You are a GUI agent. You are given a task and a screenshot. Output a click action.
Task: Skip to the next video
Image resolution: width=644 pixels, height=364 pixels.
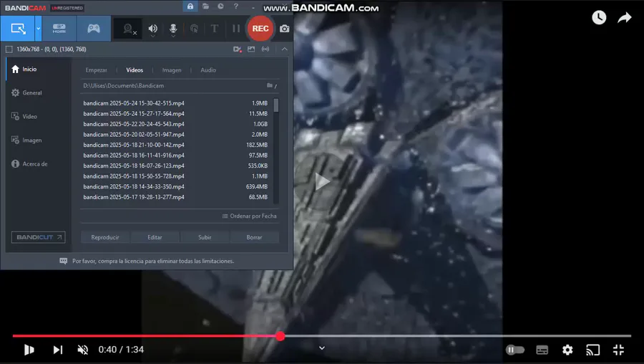[x=57, y=350]
